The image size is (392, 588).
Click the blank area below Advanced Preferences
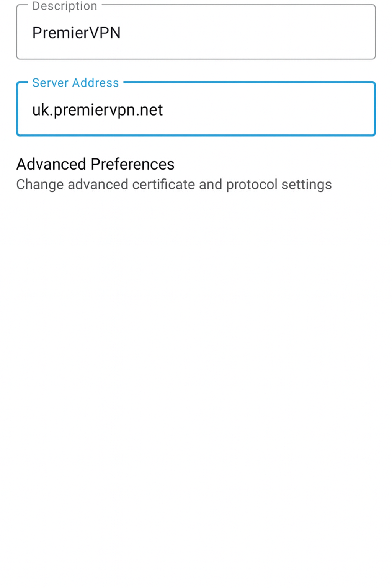196,345
